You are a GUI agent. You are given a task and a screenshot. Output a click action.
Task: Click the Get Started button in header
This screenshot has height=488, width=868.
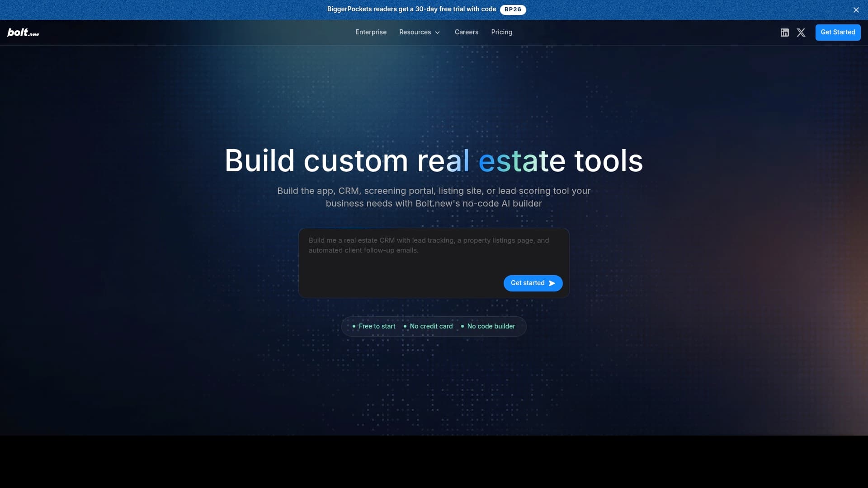pos(838,32)
